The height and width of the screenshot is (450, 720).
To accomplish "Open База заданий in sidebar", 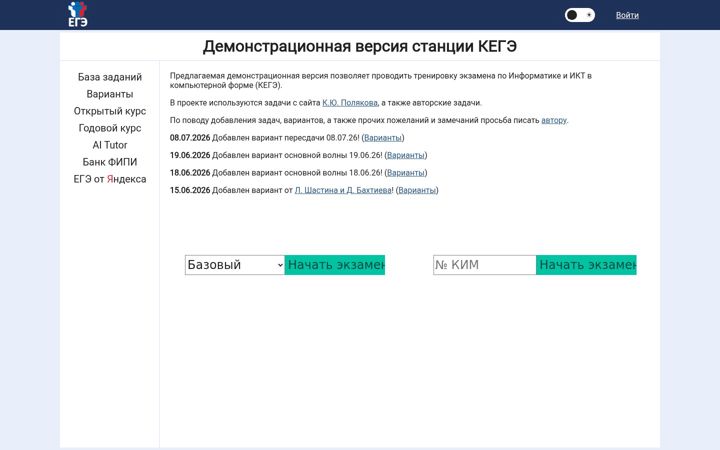I will click(x=110, y=77).
